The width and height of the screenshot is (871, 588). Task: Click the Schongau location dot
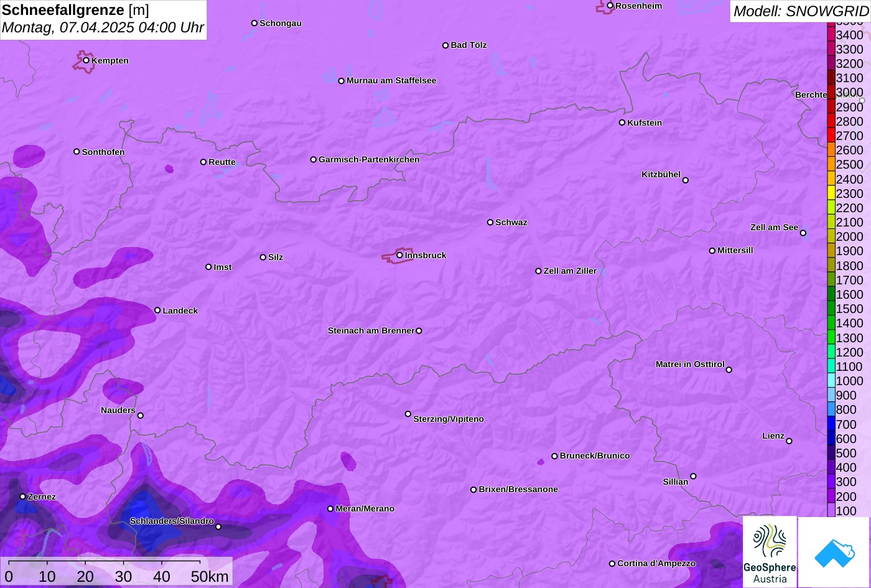(x=254, y=23)
